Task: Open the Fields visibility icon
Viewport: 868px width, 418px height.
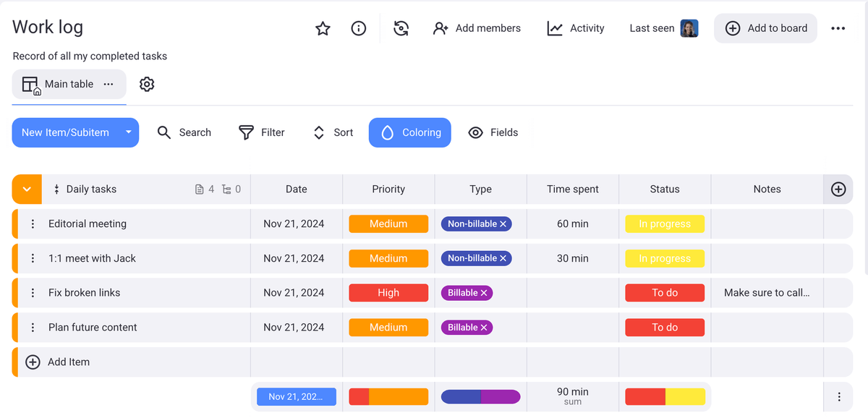Action: 475,132
